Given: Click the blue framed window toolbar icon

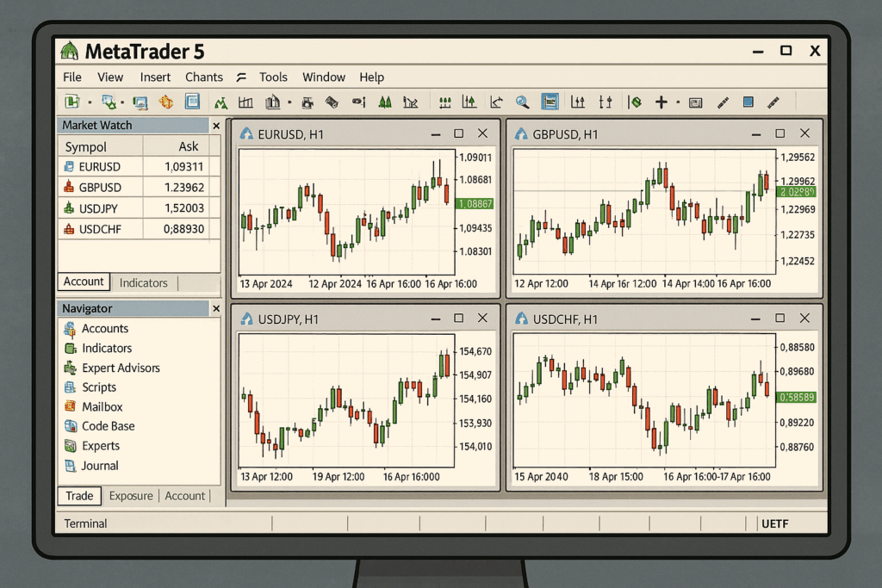Looking at the screenshot, I should tap(192, 102).
